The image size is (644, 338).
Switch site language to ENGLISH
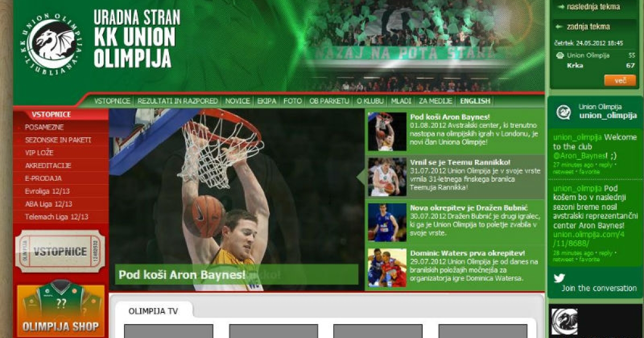pyautogui.click(x=475, y=101)
